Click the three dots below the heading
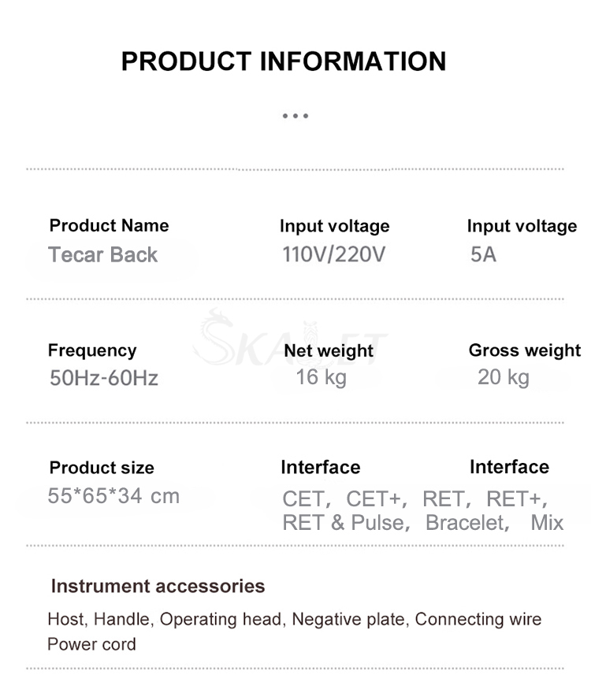 (x=295, y=116)
